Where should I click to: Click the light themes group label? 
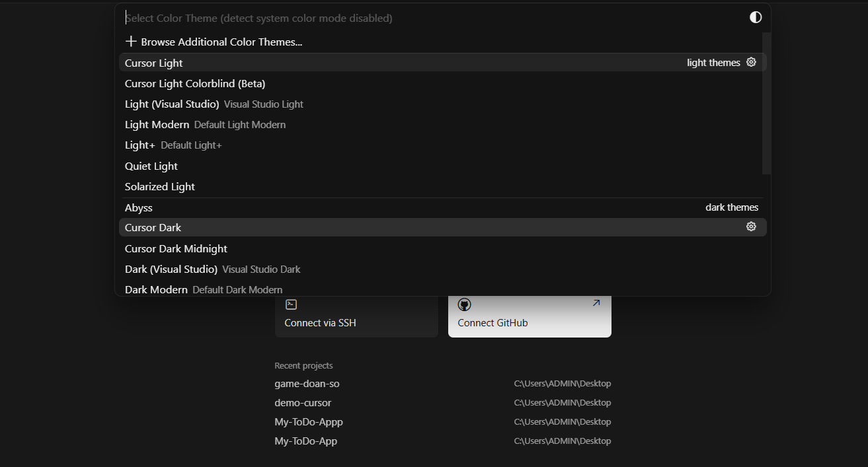click(x=713, y=63)
